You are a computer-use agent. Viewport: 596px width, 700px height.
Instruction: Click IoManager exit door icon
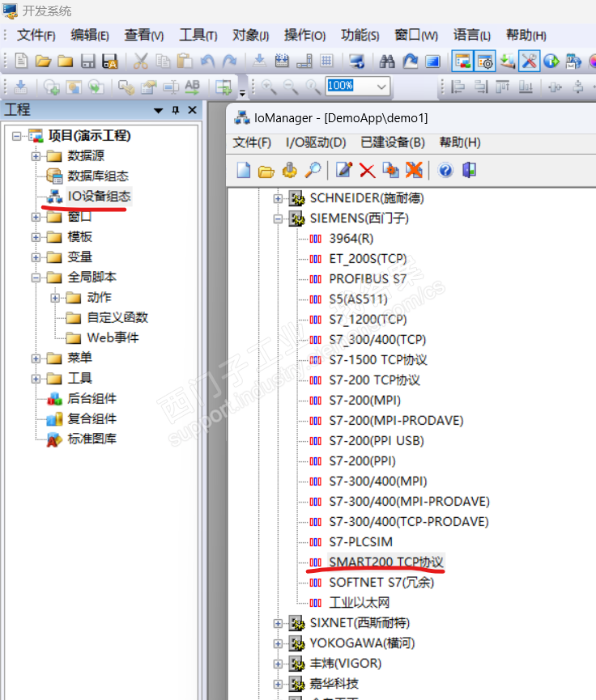click(x=469, y=170)
